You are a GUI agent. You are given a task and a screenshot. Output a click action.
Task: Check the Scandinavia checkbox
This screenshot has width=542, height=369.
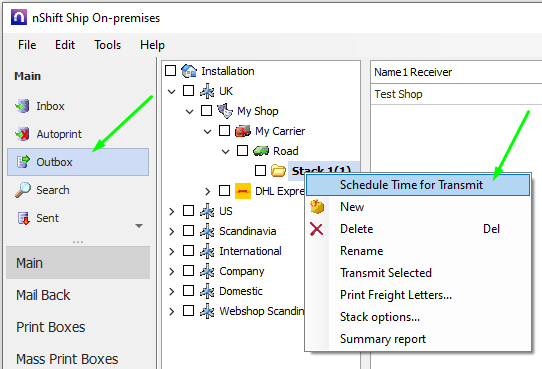pyautogui.click(x=188, y=230)
